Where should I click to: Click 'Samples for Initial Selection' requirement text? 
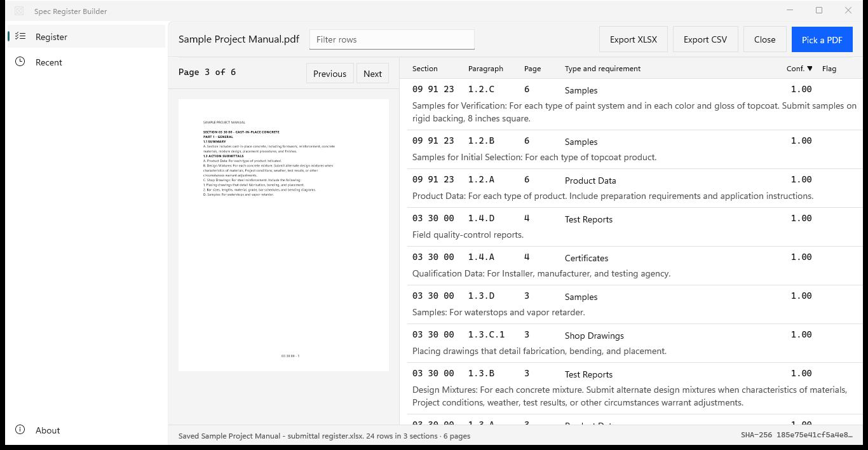point(534,157)
